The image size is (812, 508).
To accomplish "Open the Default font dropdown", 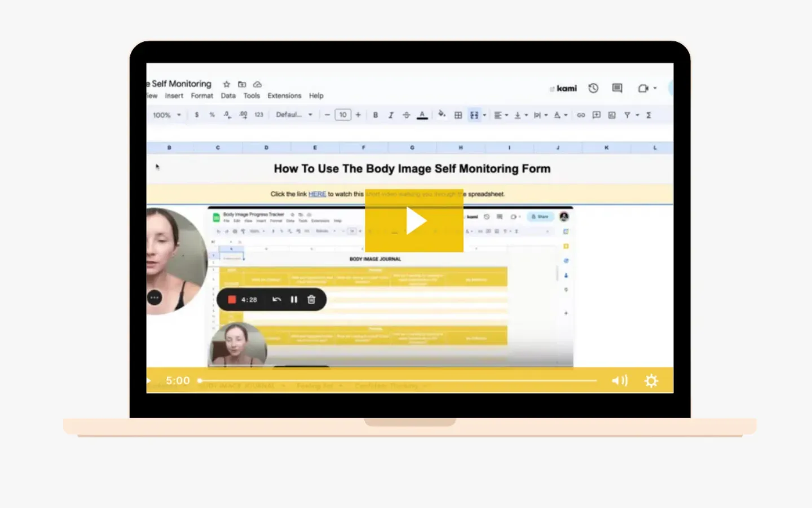I will click(294, 115).
